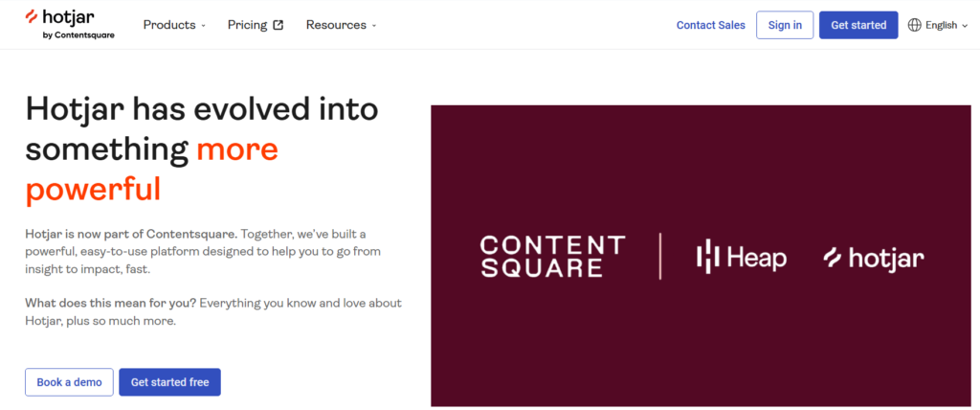Click 'Hotjar is now part of Contentsquare.' text

132,235
